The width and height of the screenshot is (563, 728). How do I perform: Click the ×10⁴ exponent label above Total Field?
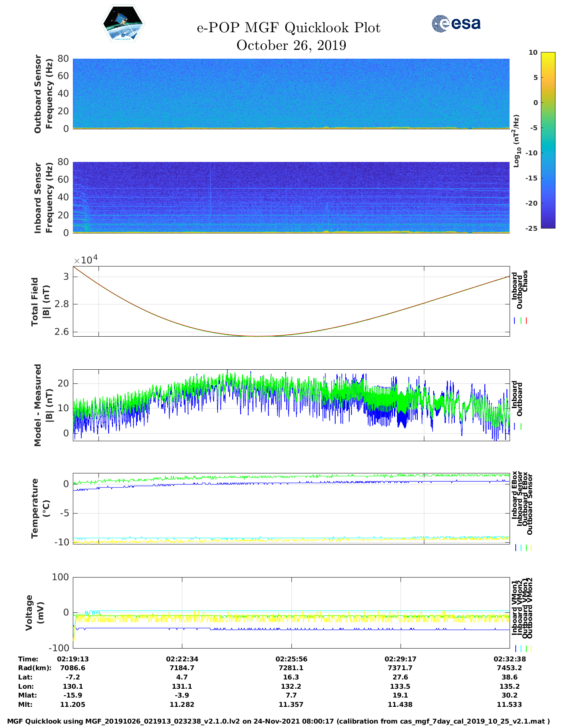(x=85, y=260)
